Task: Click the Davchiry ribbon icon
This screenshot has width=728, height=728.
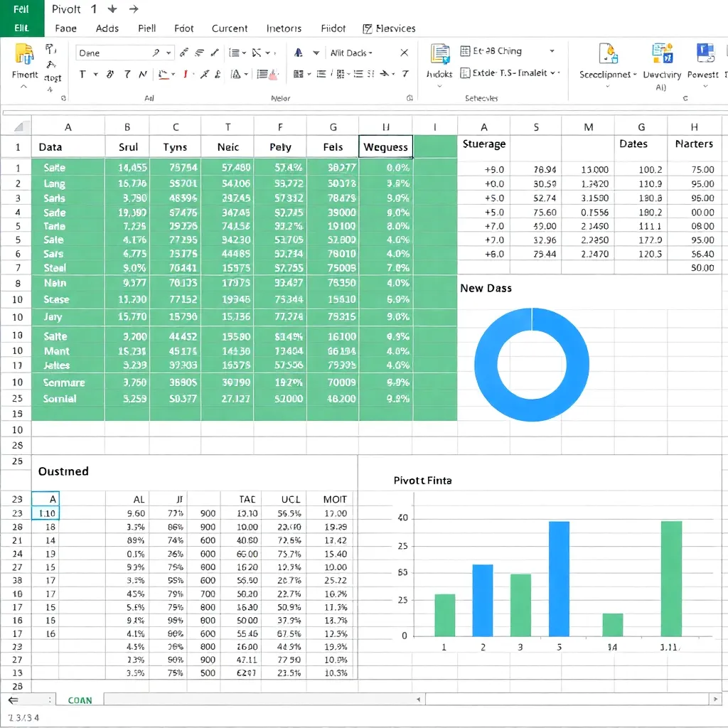Action: tap(662, 54)
